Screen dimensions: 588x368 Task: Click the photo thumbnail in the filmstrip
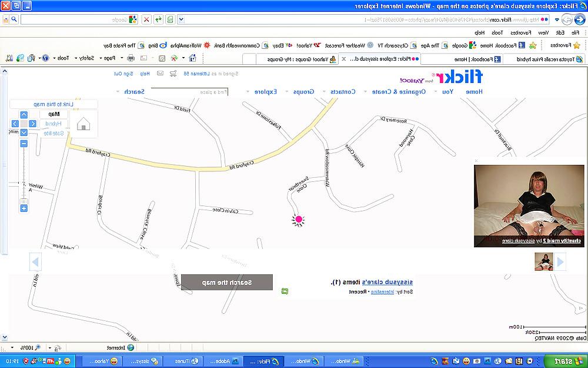pos(544,262)
